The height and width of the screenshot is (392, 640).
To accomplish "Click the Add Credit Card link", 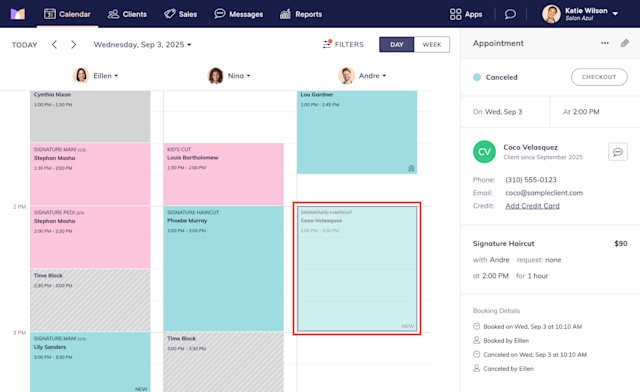I will click(532, 206).
